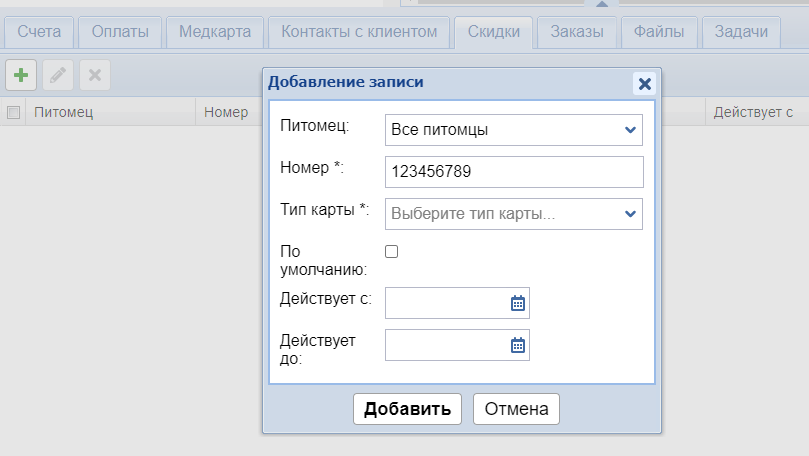
Task: Open the Тип карты dropdown
Action: click(630, 214)
